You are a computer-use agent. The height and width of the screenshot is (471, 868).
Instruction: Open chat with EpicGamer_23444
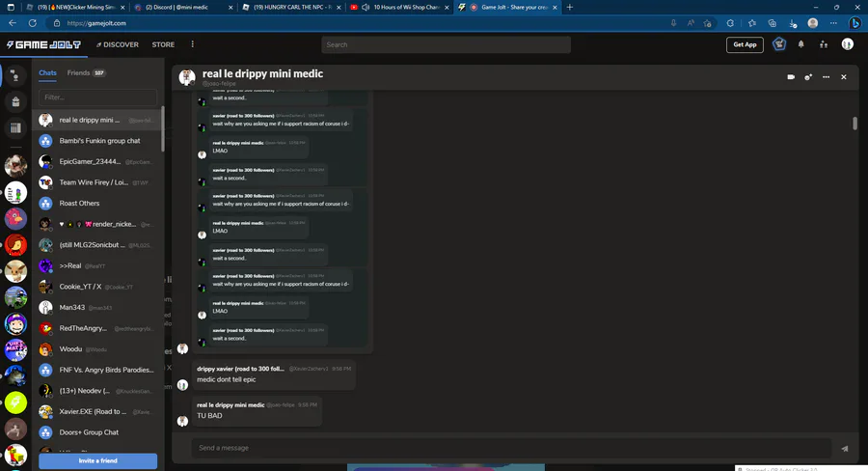pos(97,162)
